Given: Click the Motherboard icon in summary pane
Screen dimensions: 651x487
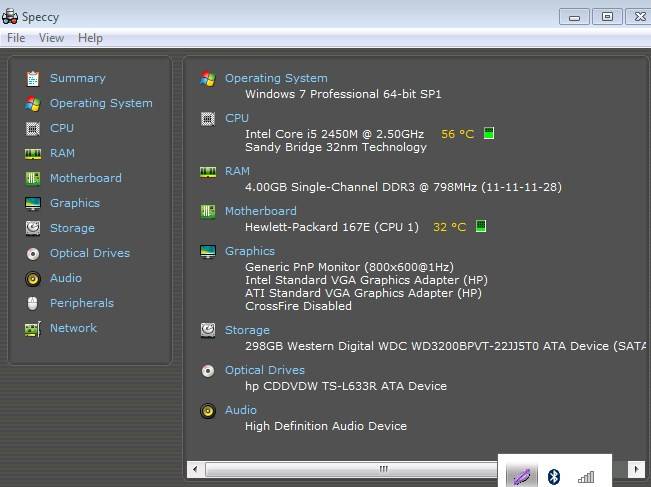Looking at the screenshot, I should click(x=208, y=212).
